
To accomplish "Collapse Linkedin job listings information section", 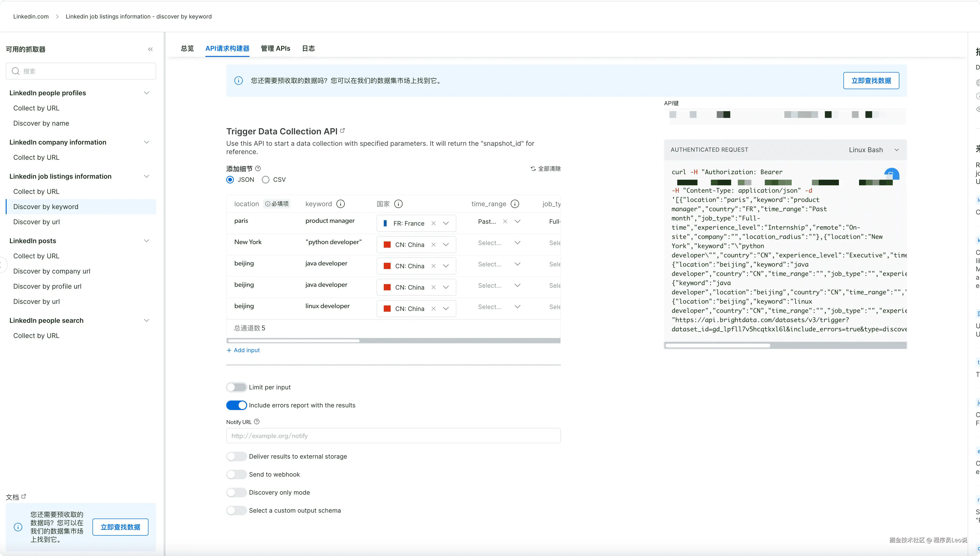I will (x=146, y=176).
